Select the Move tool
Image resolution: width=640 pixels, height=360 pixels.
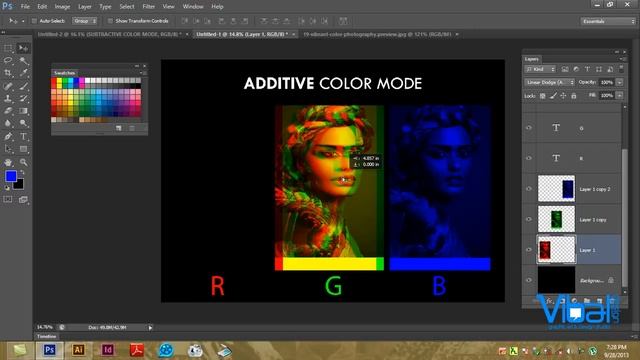[x=23, y=48]
